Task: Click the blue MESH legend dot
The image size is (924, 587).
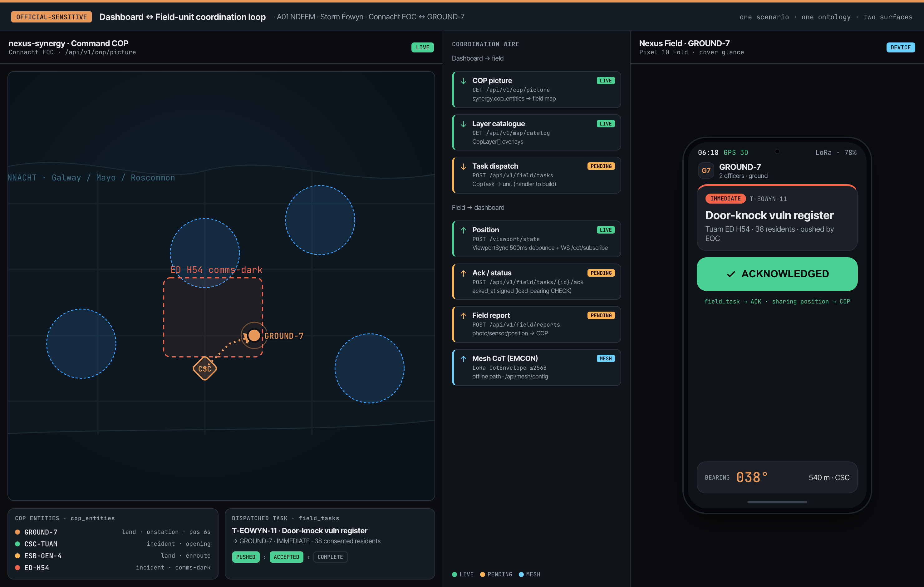Action: tap(521, 575)
